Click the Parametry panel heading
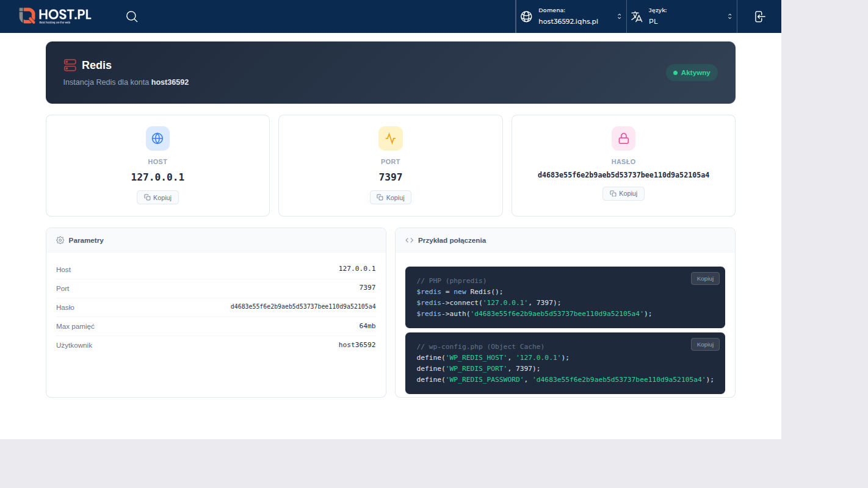Image resolution: width=868 pixels, height=488 pixels. click(86, 240)
